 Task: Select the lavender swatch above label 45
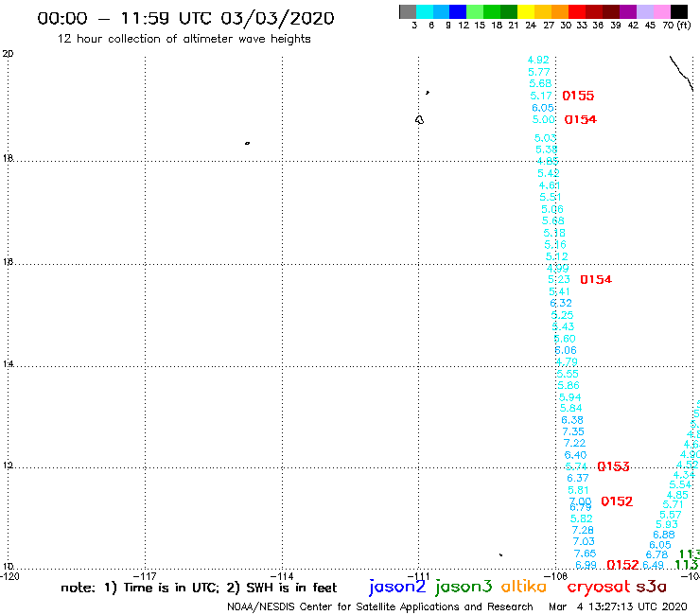tap(644, 11)
